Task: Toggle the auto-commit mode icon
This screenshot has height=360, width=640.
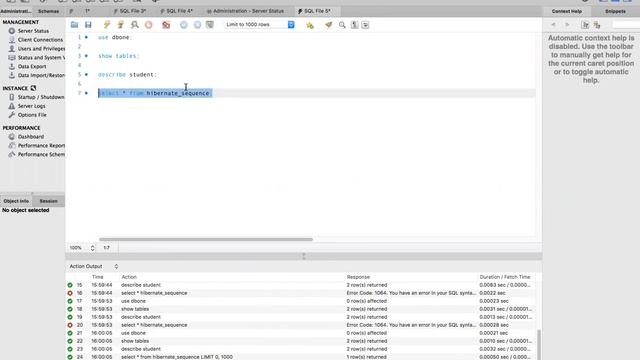Action: [x=210, y=25]
